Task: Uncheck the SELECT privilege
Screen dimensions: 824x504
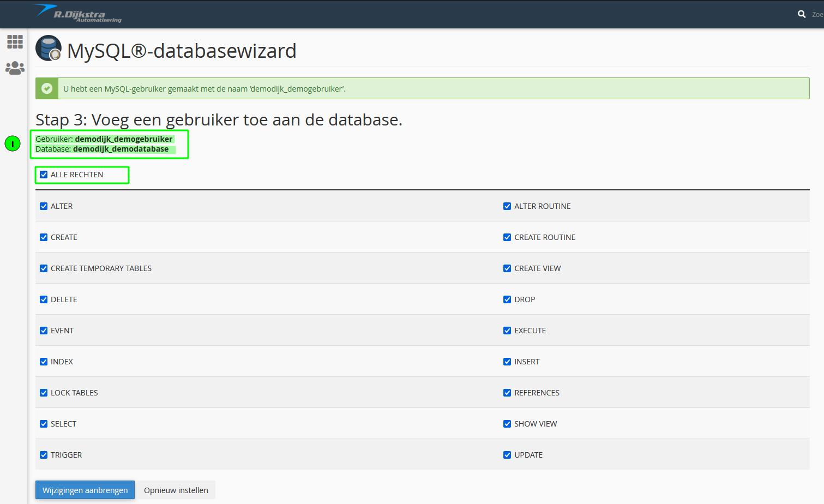Action: 44,424
